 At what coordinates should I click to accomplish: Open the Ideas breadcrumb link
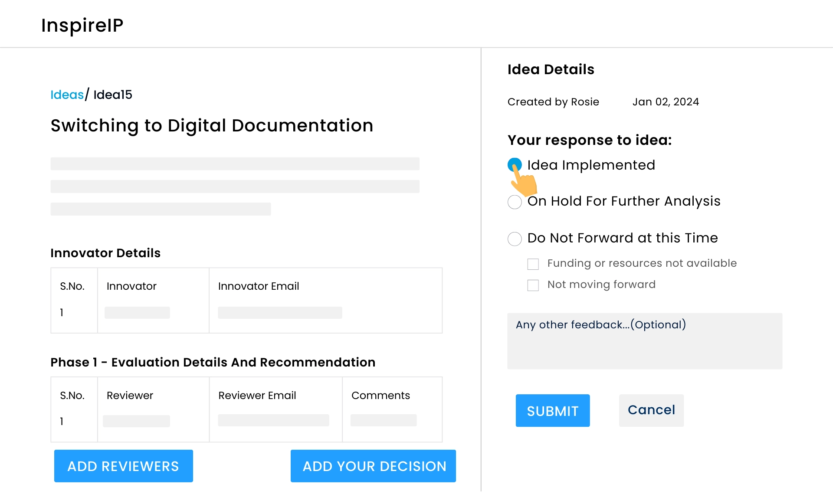67,95
